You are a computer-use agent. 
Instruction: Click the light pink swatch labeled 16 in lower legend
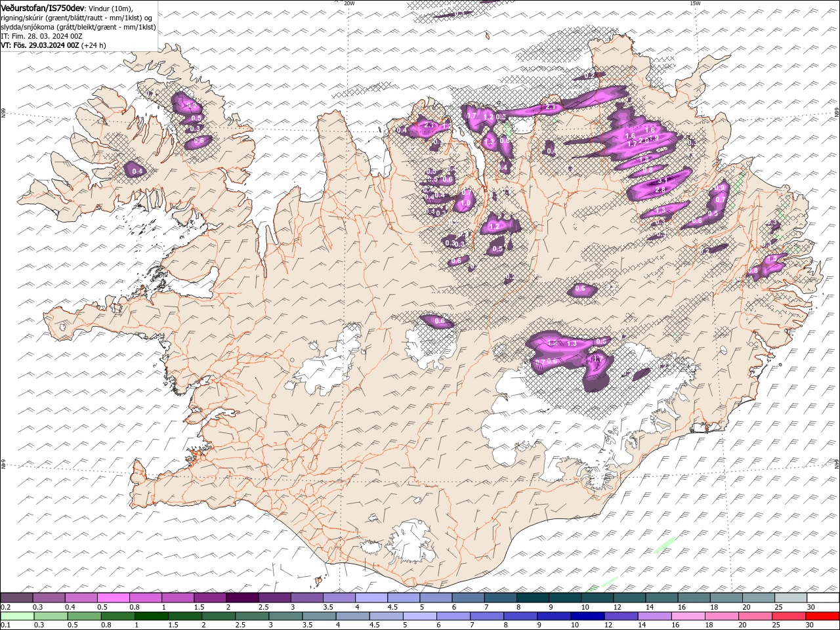[x=689, y=616]
